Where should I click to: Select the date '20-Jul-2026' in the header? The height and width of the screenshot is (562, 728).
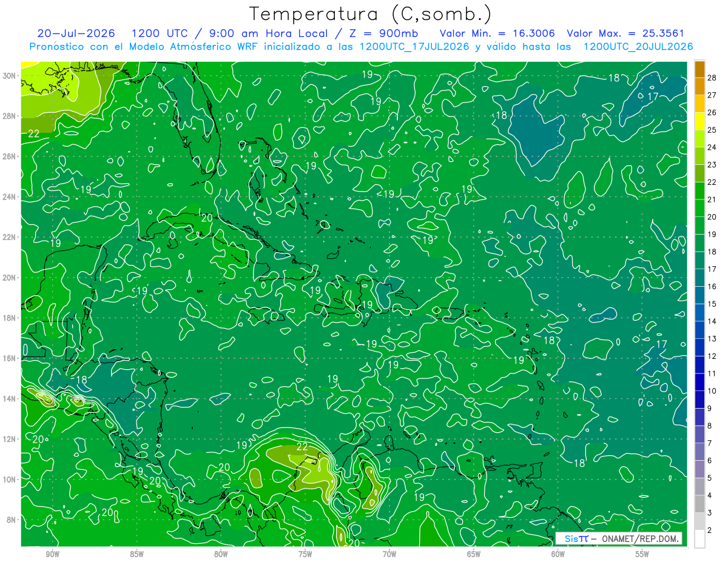(x=76, y=33)
